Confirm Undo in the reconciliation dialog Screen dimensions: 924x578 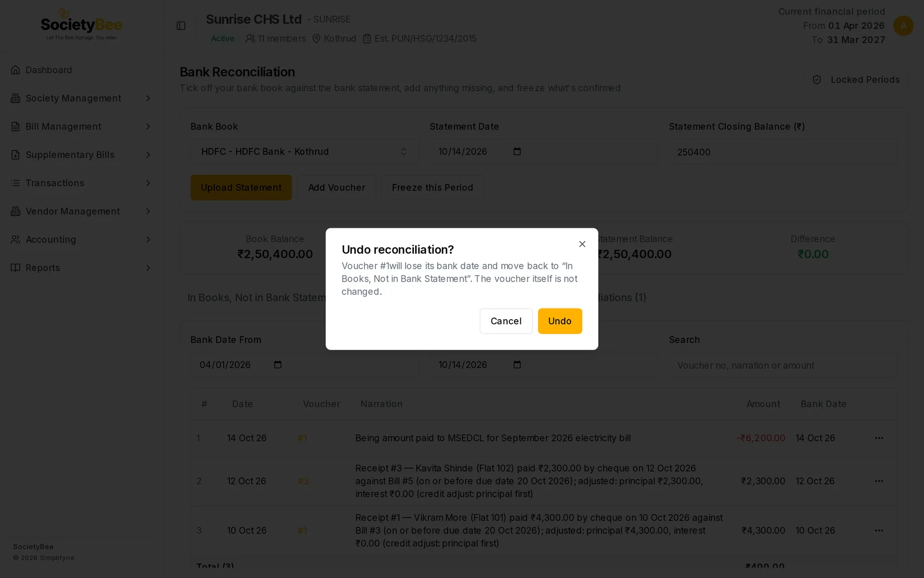click(560, 321)
